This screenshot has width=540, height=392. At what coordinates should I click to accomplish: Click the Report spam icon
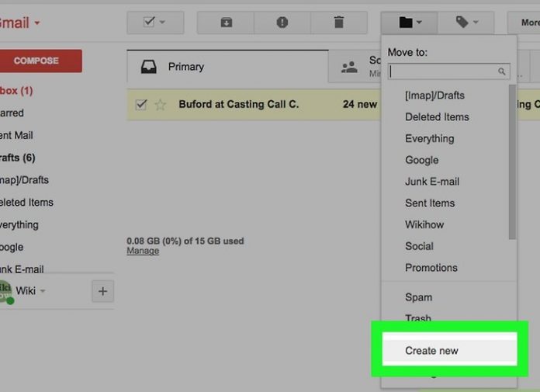point(282,23)
